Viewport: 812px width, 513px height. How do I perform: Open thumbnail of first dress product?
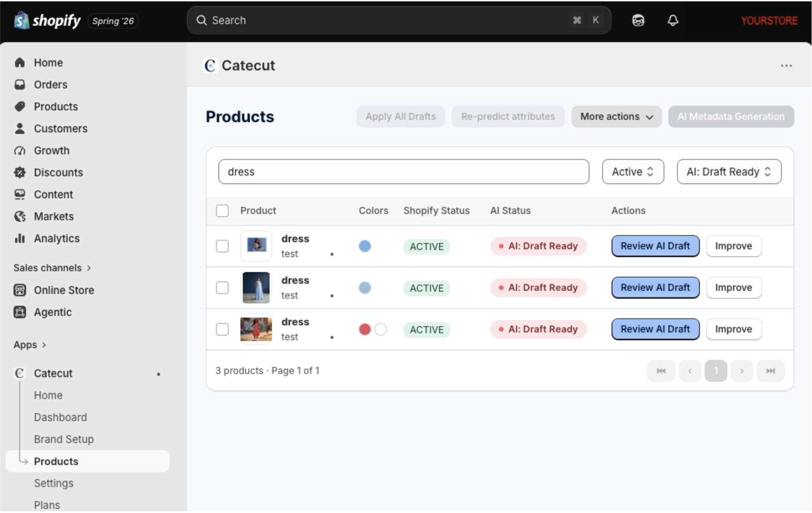[x=256, y=246]
